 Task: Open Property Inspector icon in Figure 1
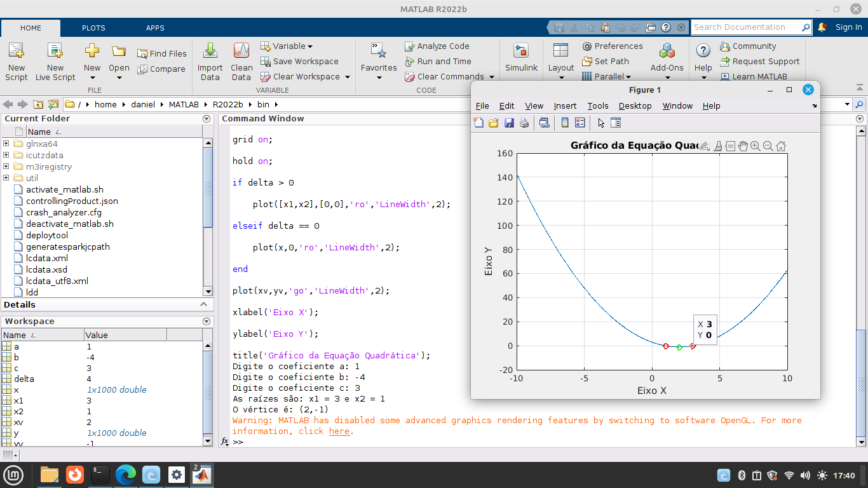[x=616, y=123]
